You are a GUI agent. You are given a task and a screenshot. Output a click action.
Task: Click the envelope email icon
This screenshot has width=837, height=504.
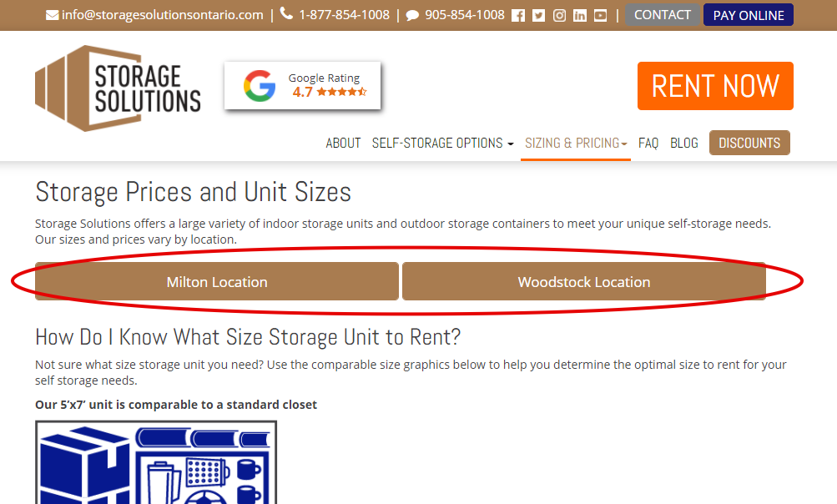[x=53, y=15]
